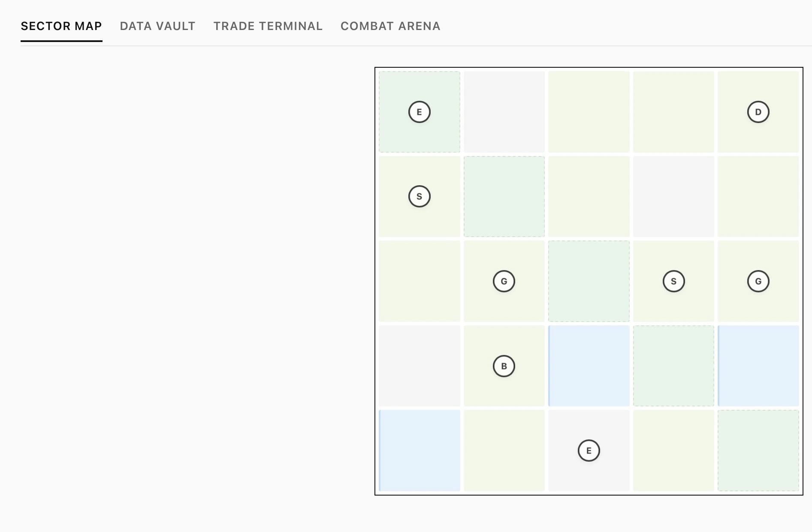Click the S token in middle row
Screen dimensions: 812x532
673,281
